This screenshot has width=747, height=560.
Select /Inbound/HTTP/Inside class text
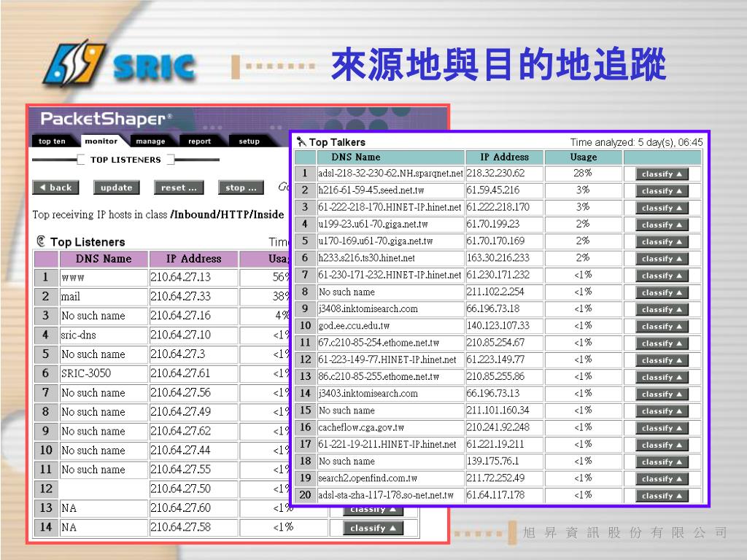tap(227, 215)
